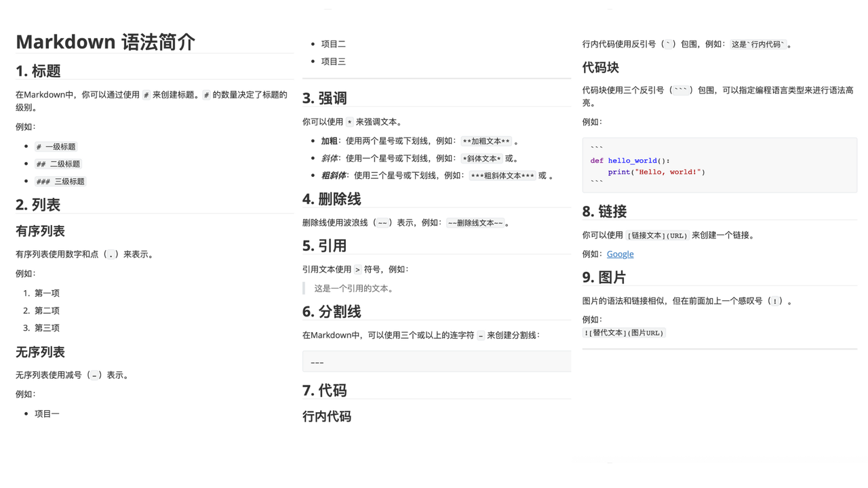
Task: Click the '# 一级标题' code snippet
Action: (56, 146)
